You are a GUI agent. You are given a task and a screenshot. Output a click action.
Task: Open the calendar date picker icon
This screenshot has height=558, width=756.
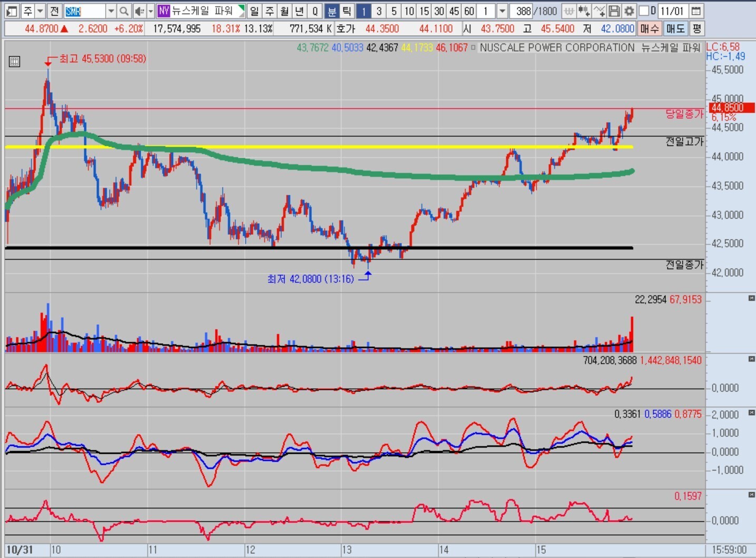click(696, 11)
